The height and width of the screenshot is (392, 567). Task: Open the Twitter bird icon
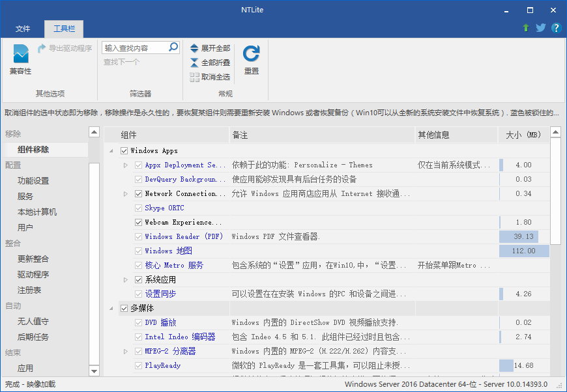click(541, 28)
